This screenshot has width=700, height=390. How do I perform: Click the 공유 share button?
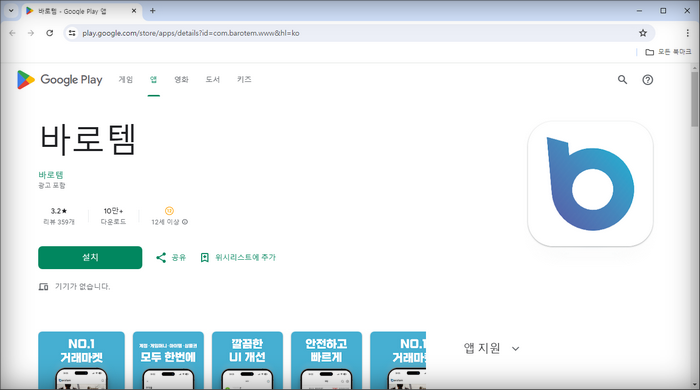171,257
